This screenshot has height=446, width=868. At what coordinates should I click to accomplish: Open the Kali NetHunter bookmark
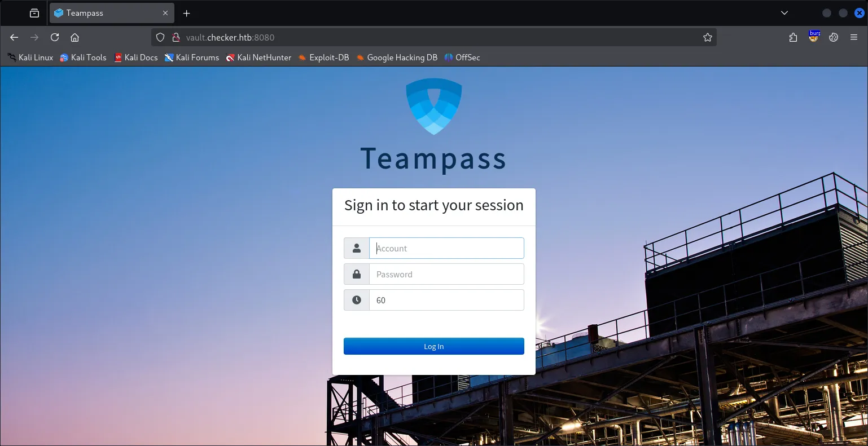point(258,58)
